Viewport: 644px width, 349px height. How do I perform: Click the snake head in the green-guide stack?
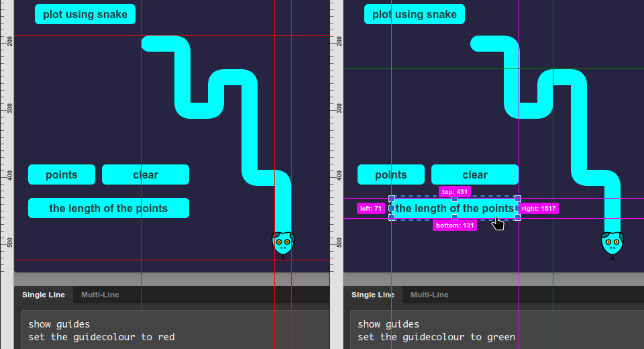[x=612, y=244]
